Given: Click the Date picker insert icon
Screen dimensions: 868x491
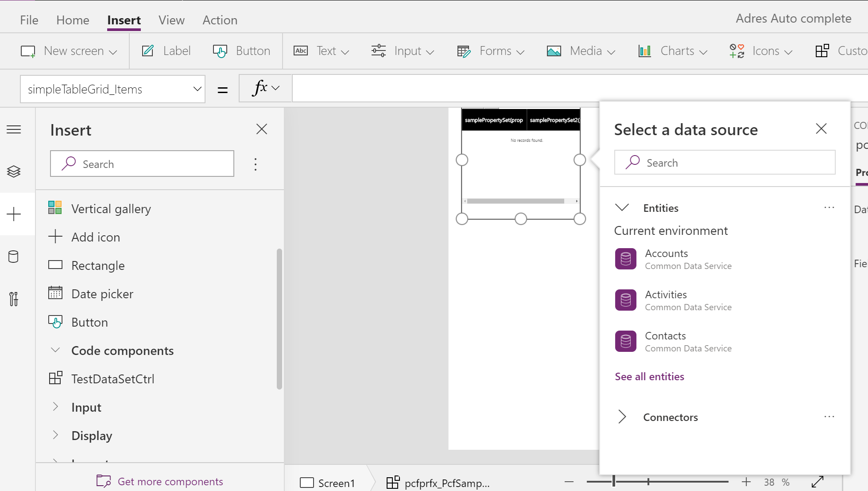Looking at the screenshot, I should [x=55, y=292].
